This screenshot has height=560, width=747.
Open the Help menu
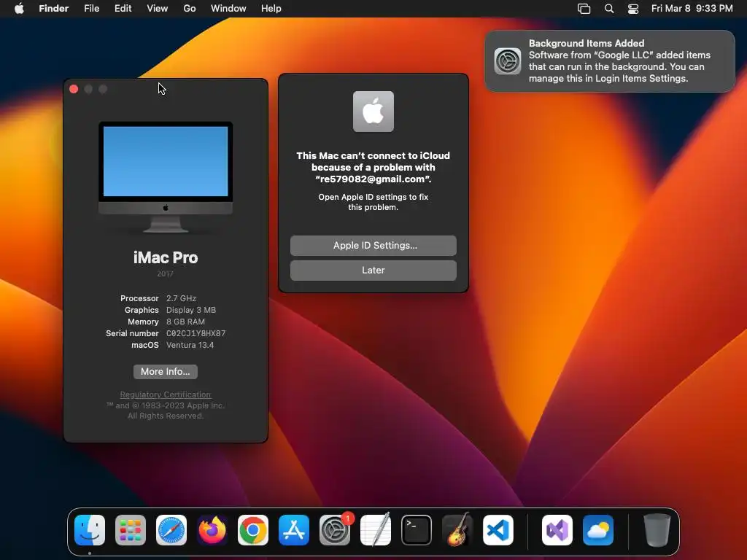pyautogui.click(x=271, y=9)
